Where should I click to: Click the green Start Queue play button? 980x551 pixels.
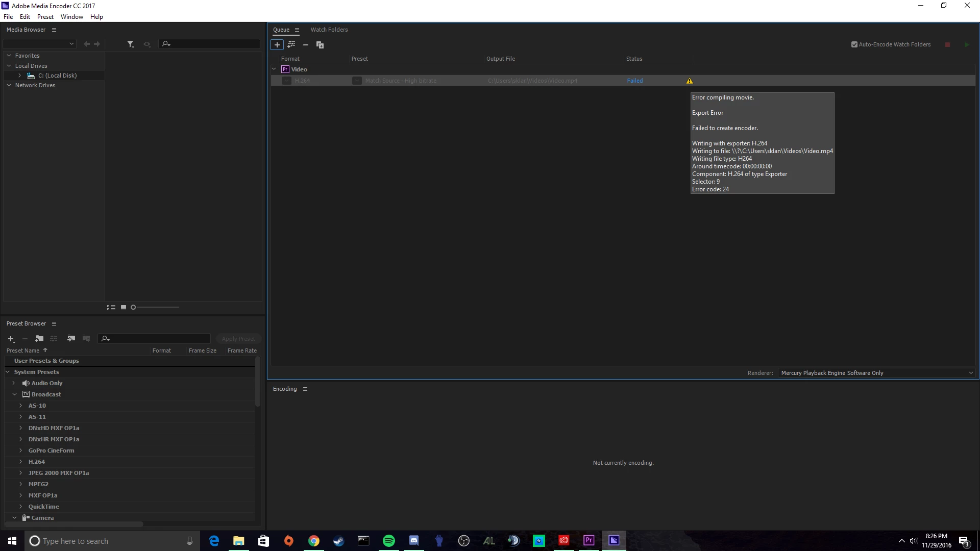click(x=967, y=45)
